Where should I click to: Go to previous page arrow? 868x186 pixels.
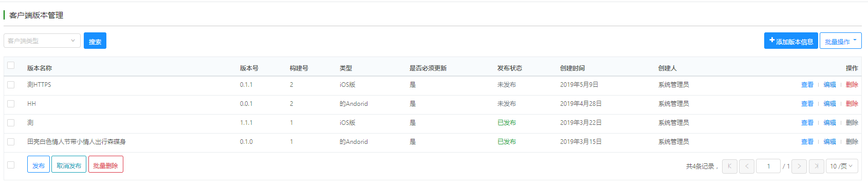tap(747, 166)
